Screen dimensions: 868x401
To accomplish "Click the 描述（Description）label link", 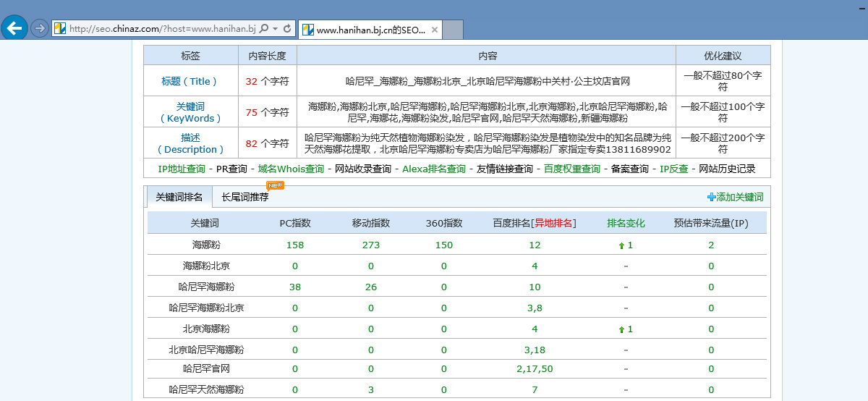I will click(190, 143).
